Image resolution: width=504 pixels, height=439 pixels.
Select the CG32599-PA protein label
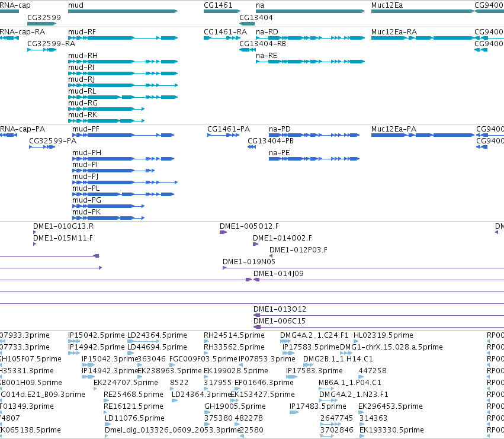[53, 141]
